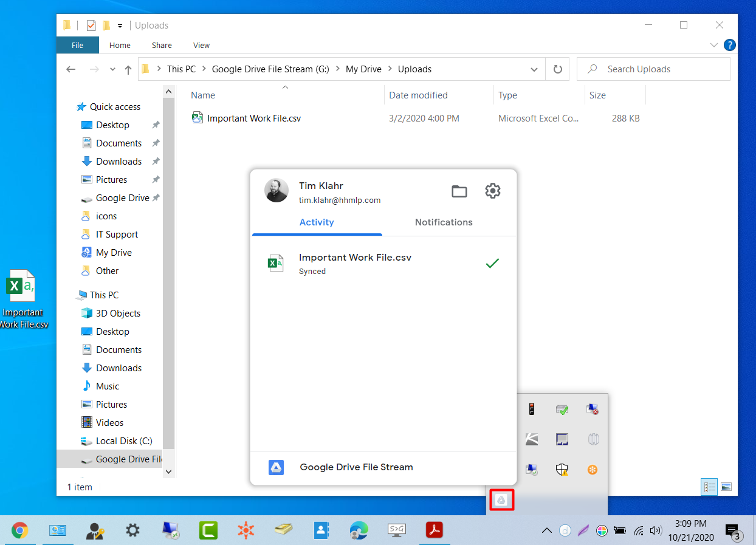Switch to details view icon
Screen dimensions: 756x545
point(709,487)
